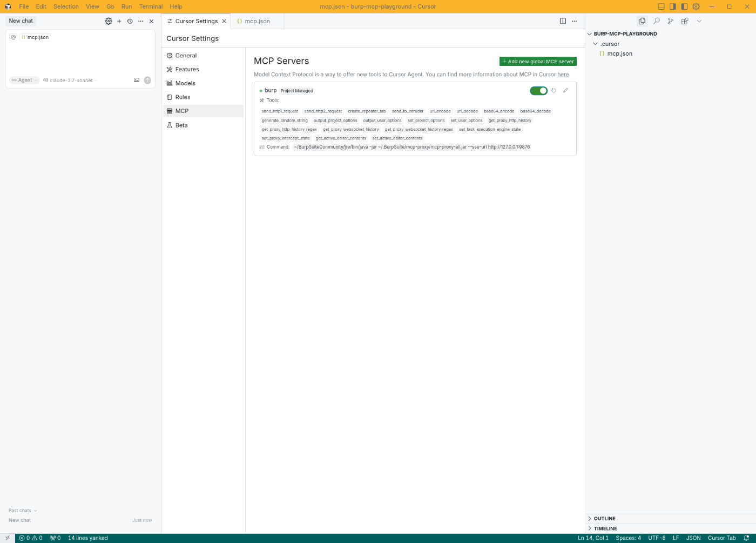Image resolution: width=756 pixels, height=543 pixels.
Task: Refresh the burp MCP server
Action: tap(553, 91)
